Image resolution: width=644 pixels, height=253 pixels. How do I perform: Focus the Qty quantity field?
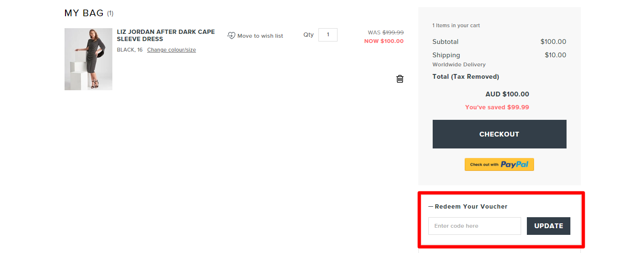(x=328, y=35)
